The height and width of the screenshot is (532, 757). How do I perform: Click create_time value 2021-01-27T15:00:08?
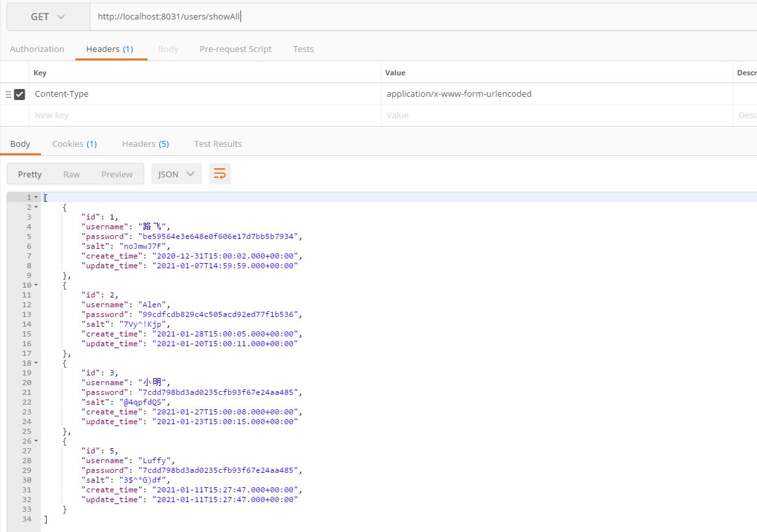[225, 412]
